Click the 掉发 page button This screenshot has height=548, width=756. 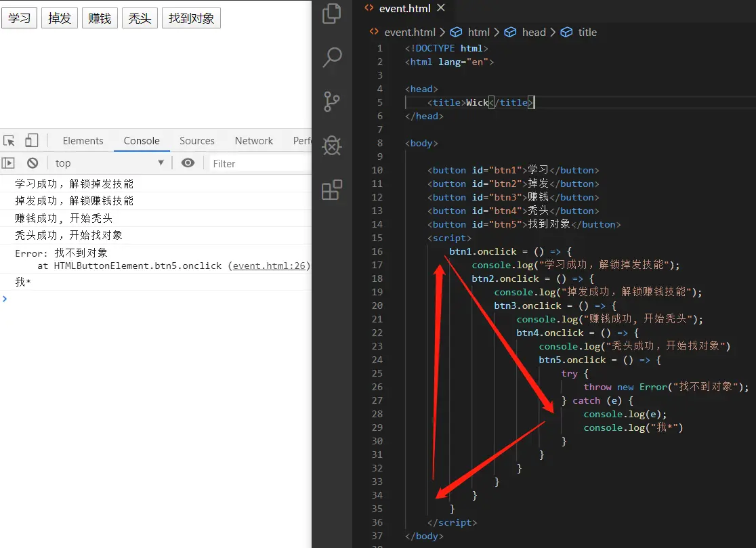coord(60,18)
